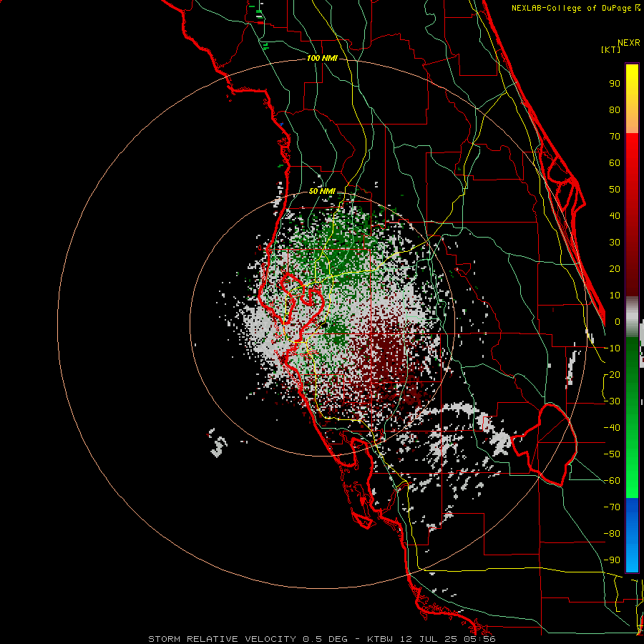Select the 100 NMI range ring label
The image size is (644, 644).
coord(322,59)
